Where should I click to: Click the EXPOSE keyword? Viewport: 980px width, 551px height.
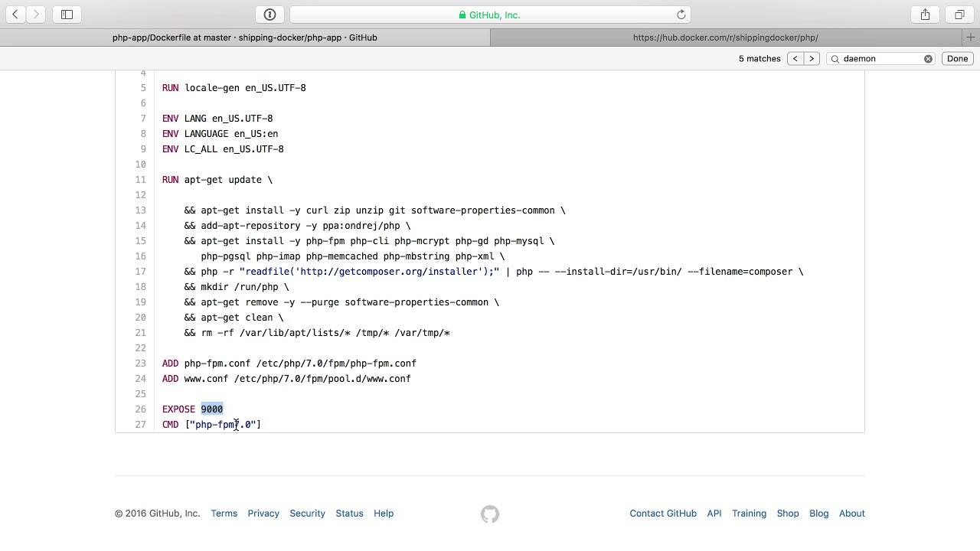coord(178,409)
